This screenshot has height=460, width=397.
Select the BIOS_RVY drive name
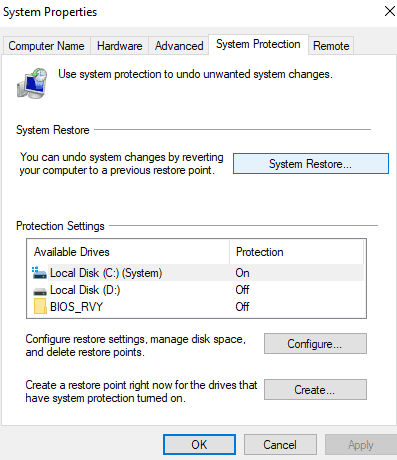tap(76, 307)
